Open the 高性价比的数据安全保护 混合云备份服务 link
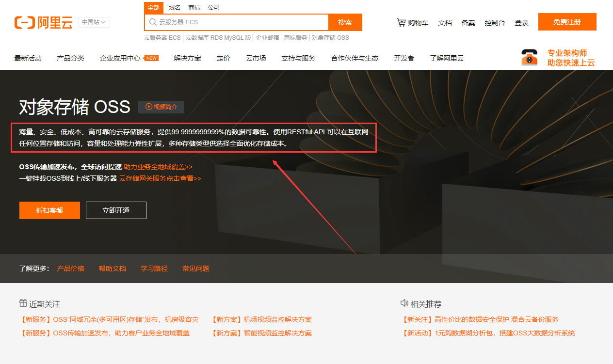The image size is (613, 364). (480, 320)
